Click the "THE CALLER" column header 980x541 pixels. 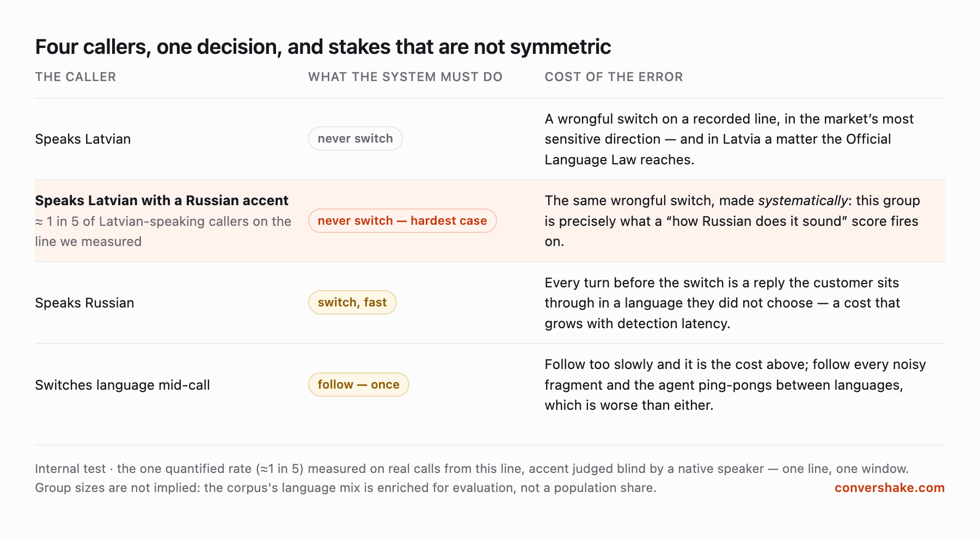76,77
